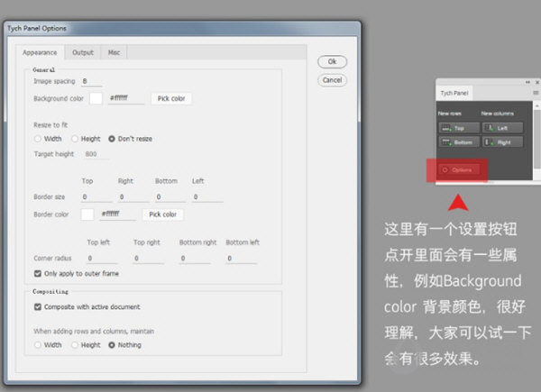541x392 pixels.
Task: Click Pick color for Background color
Action: [x=170, y=98]
